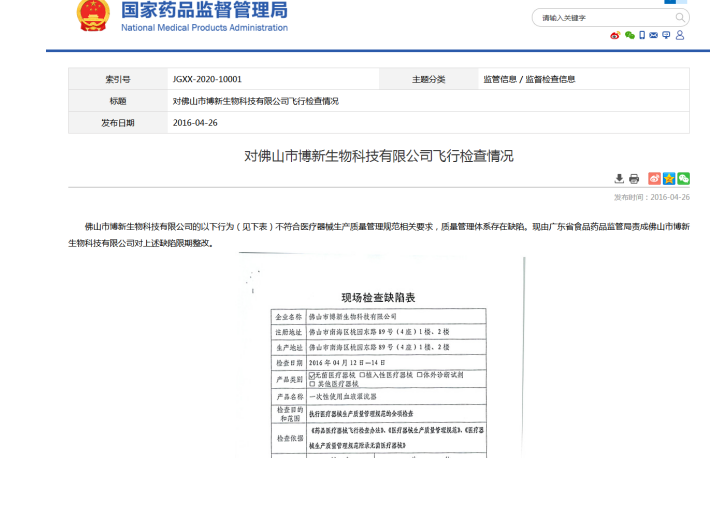This screenshot has height=506, width=717.
Task: Open the Weibo icon in header
Action: [615, 35]
